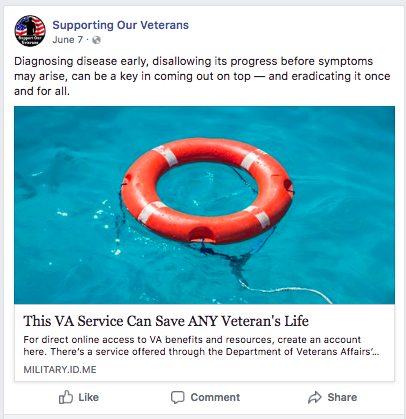Click the Like button label
Viewport: 406px width, 419px height.
point(88,397)
